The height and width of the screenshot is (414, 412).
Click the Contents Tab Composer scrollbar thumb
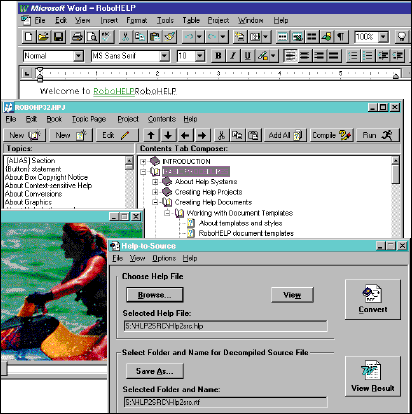coord(395,174)
